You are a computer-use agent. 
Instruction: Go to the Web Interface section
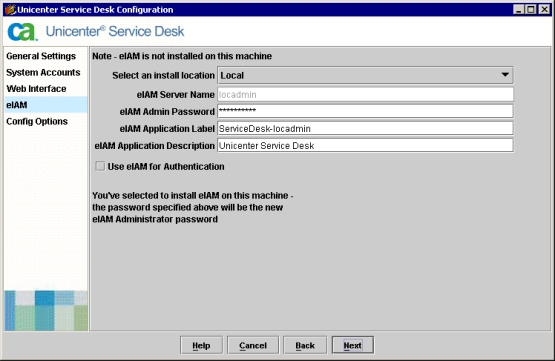pos(36,88)
